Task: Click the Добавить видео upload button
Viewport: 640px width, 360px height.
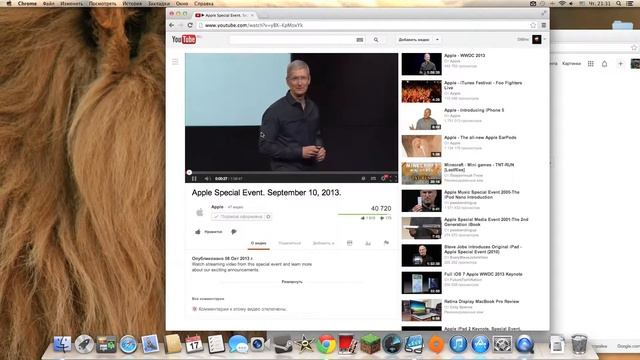Action: tap(413, 40)
